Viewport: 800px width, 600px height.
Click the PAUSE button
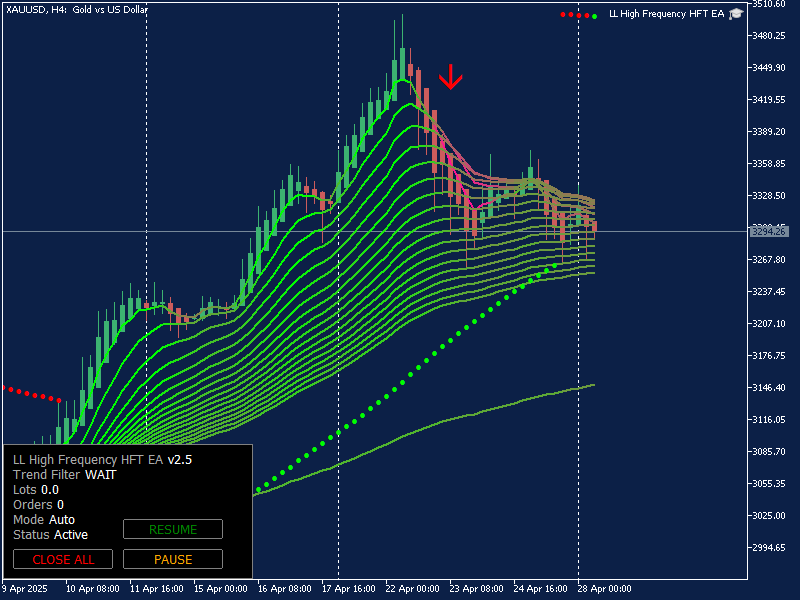point(173,559)
